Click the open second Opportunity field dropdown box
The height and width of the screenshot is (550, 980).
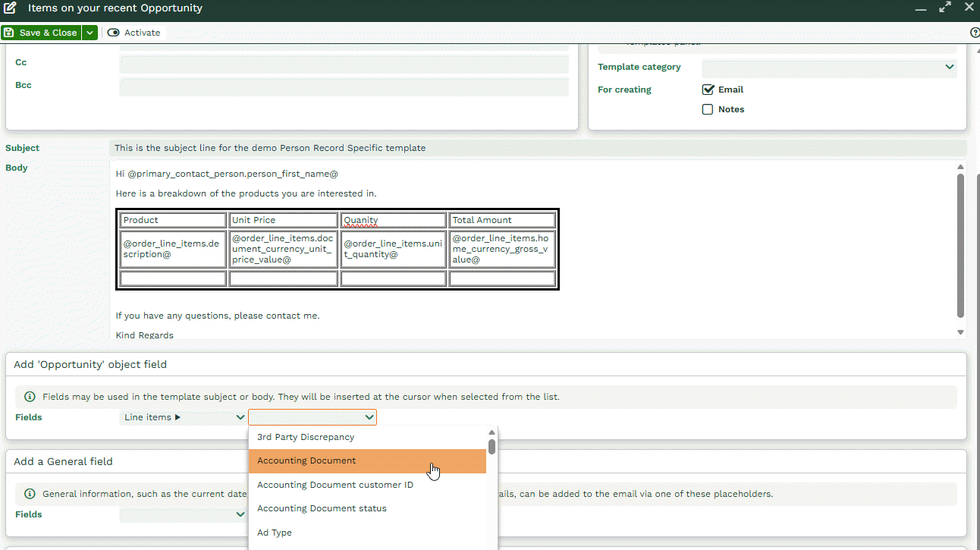tap(313, 417)
